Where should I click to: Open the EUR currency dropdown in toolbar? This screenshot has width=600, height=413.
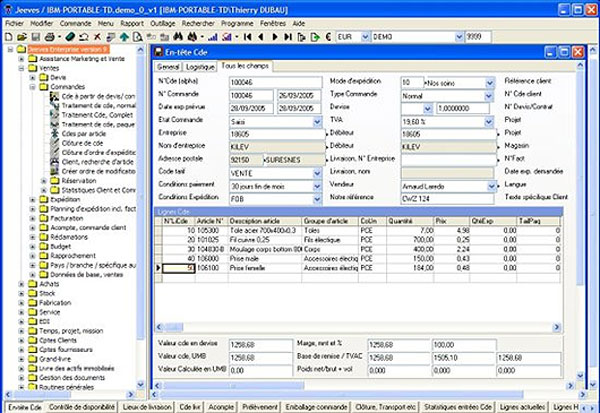point(365,35)
